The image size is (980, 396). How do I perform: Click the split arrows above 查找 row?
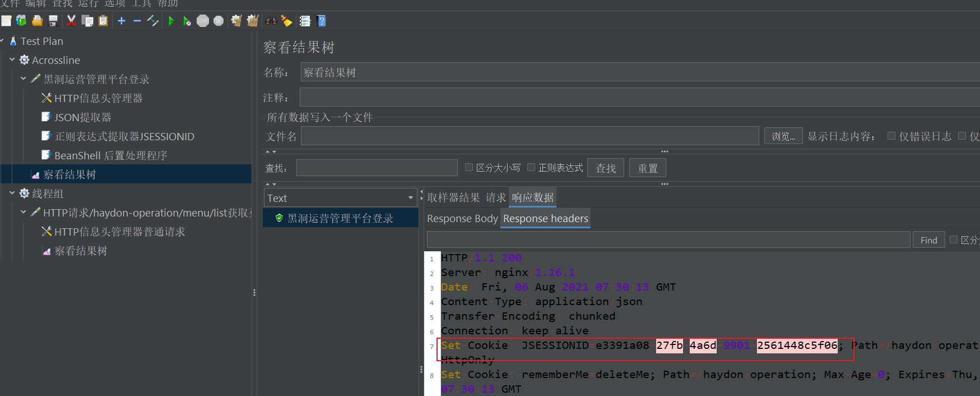[271, 151]
